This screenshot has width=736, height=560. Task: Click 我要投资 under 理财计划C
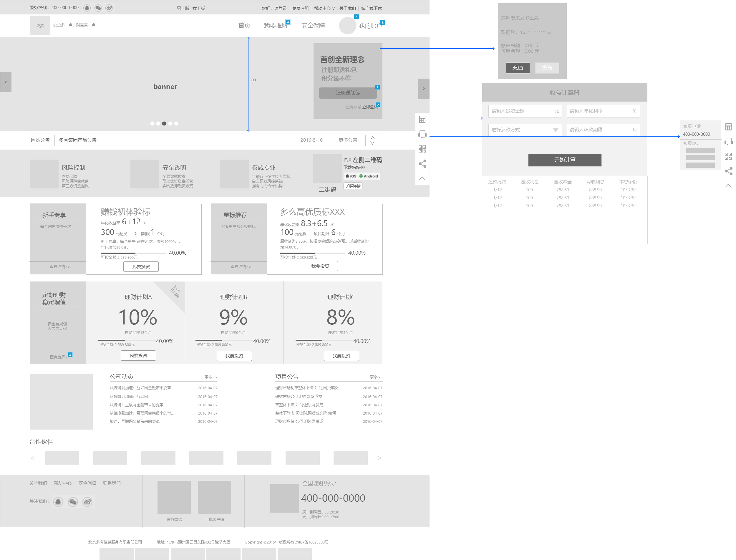341,356
